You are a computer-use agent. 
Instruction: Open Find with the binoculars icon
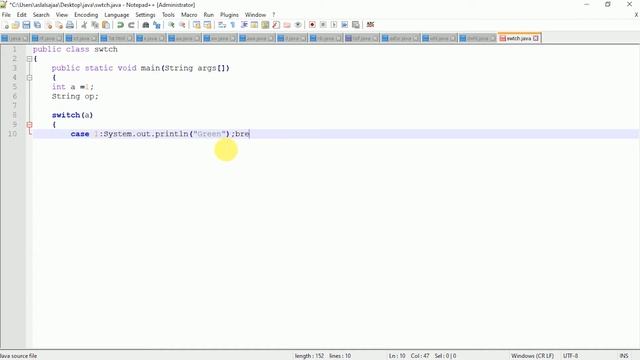coord(146,25)
